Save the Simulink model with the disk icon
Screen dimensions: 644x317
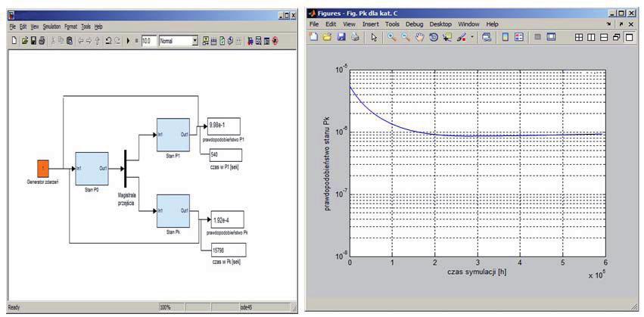34,41
